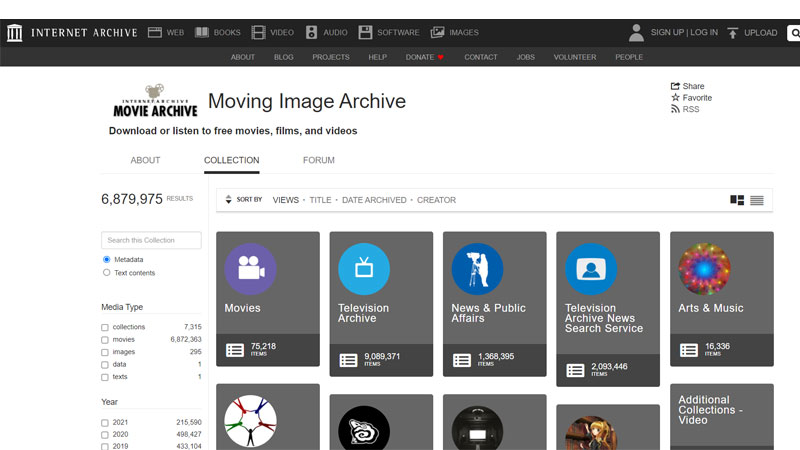Click Log In link
The height and width of the screenshot is (450, 800).
[704, 32]
